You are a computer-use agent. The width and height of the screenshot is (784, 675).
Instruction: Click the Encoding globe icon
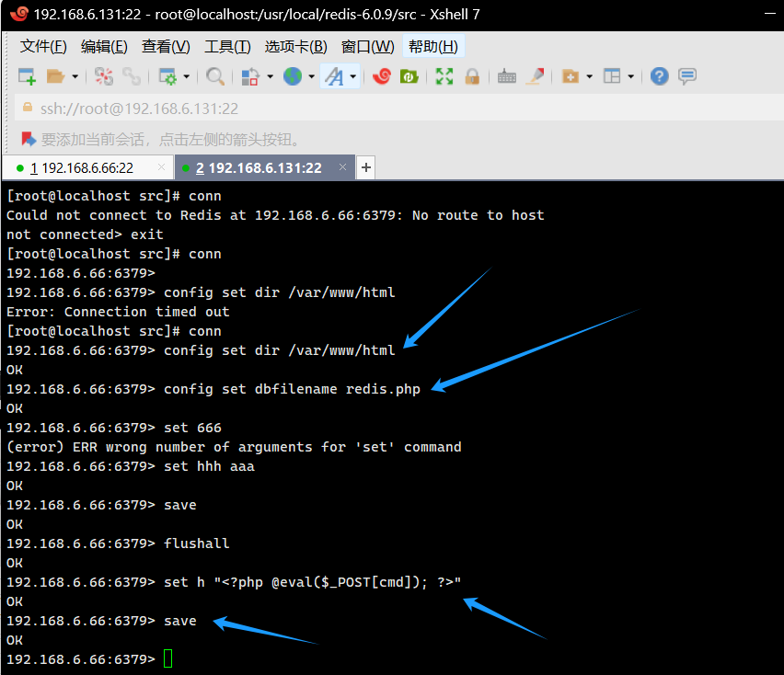point(293,76)
